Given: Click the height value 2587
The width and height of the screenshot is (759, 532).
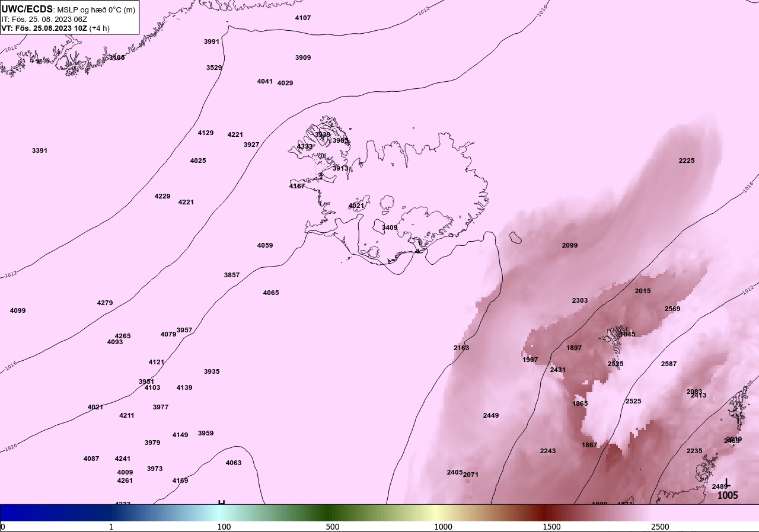Looking at the screenshot, I should (x=669, y=364).
